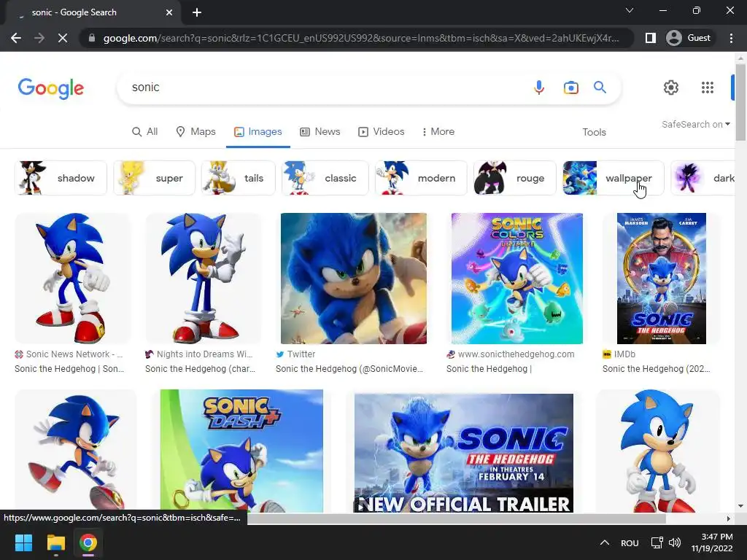Viewport: 747px width, 560px height.
Task: Open the volume tray icon
Action: click(x=675, y=542)
